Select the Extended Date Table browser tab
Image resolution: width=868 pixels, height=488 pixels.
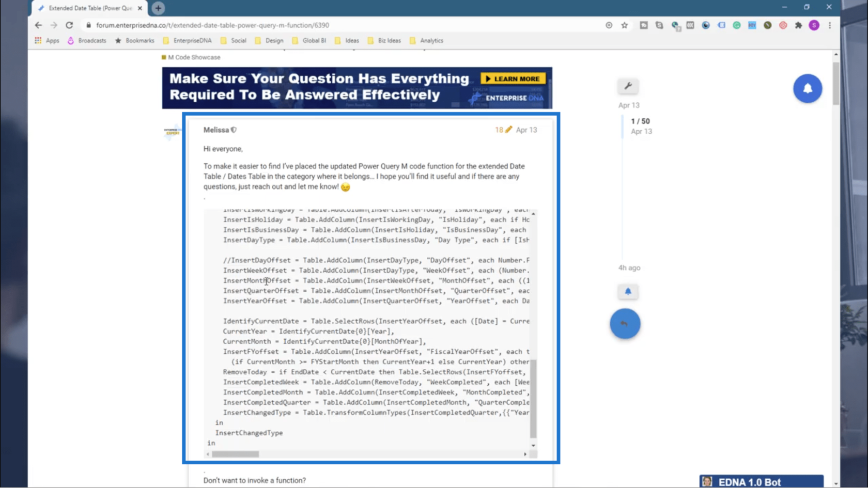click(x=89, y=8)
